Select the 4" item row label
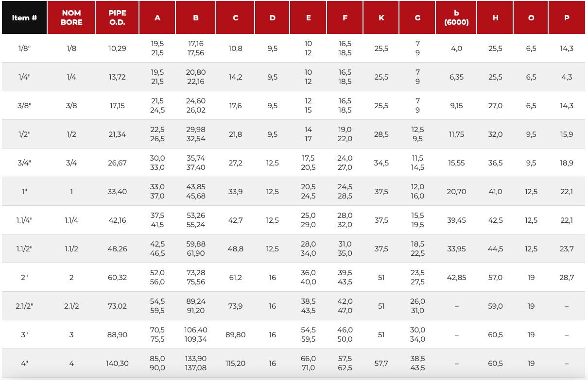Image resolution: width=588 pixels, height=380 pixels. 24,363
